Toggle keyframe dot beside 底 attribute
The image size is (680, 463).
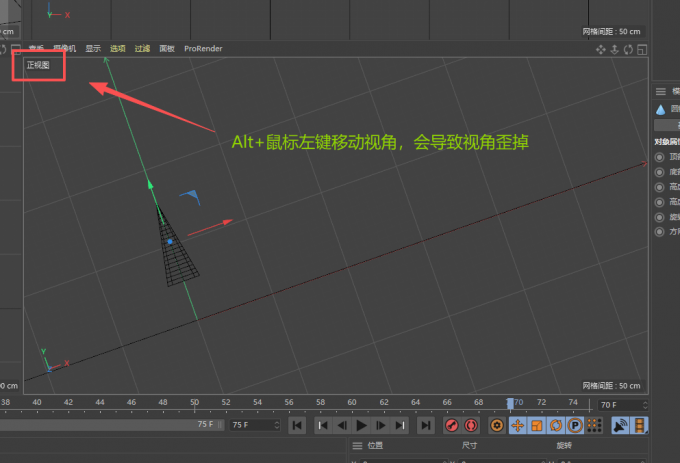pos(660,172)
